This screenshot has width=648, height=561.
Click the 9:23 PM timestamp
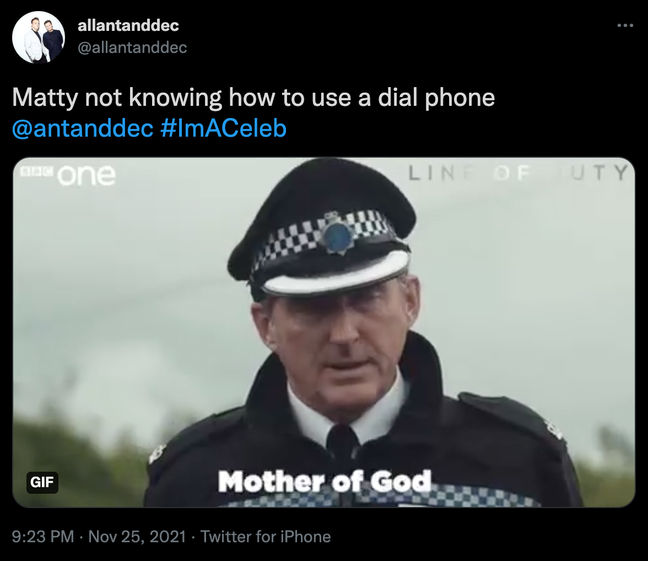point(43,537)
